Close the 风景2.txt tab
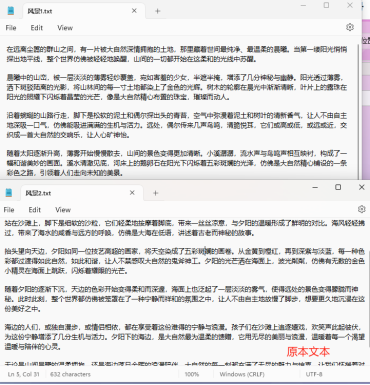Image resolution: width=370 pixels, height=385 pixels. [132, 193]
